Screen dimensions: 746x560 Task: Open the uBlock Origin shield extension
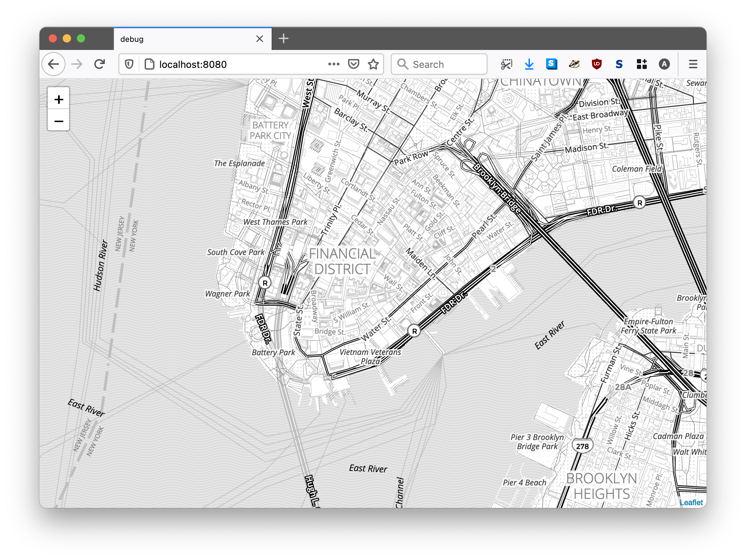596,64
